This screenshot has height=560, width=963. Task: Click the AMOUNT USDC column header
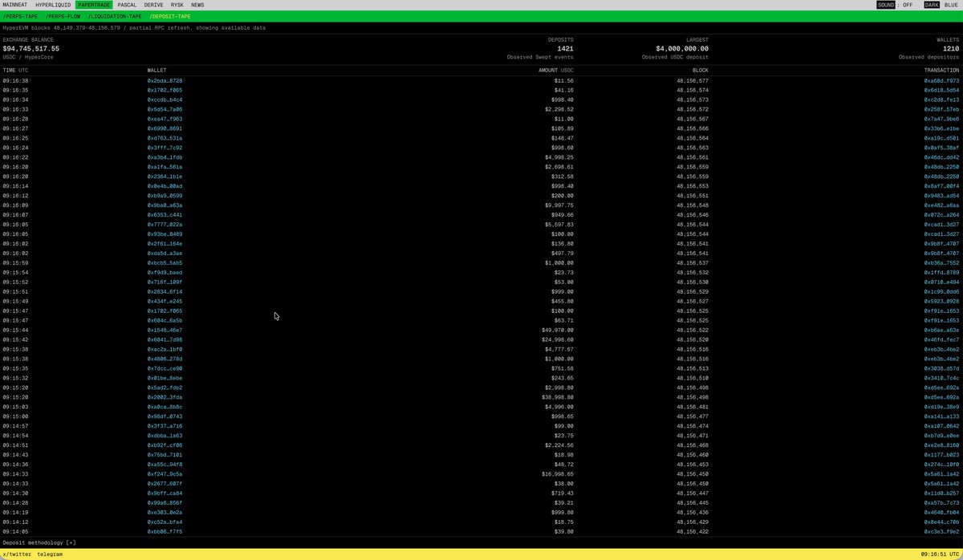tap(555, 71)
